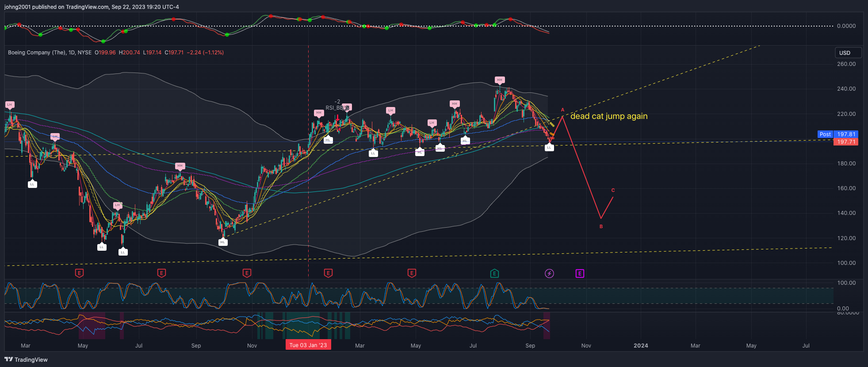Select the wave label C
The image size is (868, 367).
pyautogui.click(x=613, y=190)
